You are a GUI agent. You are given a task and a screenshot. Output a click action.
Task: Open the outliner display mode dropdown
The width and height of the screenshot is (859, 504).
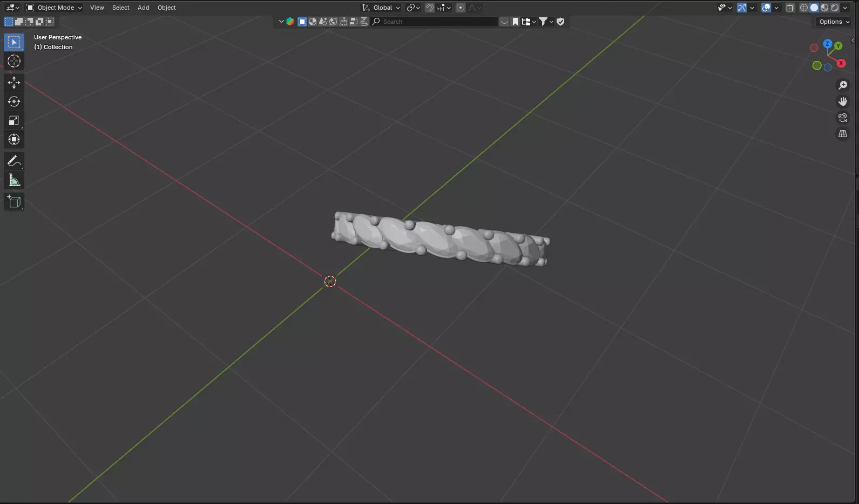click(529, 22)
